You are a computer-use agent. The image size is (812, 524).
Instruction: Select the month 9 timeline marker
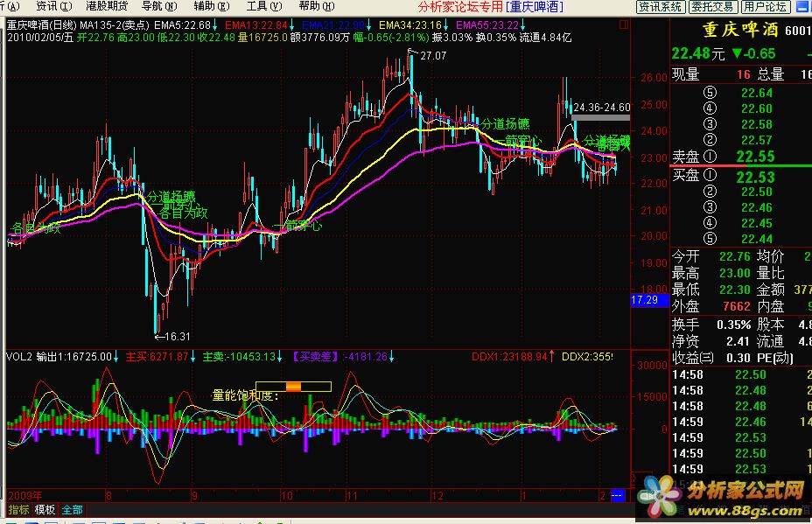click(x=194, y=496)
